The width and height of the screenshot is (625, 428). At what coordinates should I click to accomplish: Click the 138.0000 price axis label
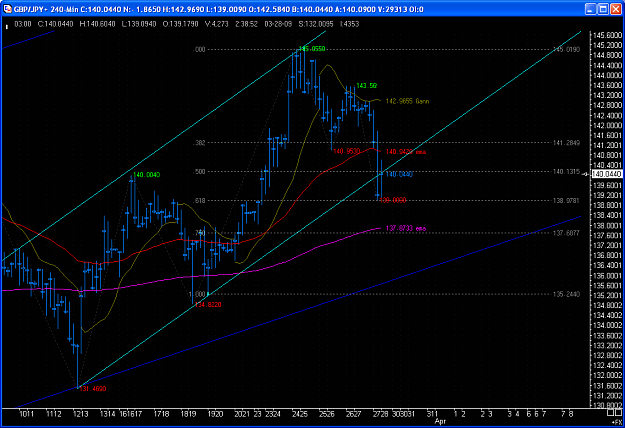(607, 225)
